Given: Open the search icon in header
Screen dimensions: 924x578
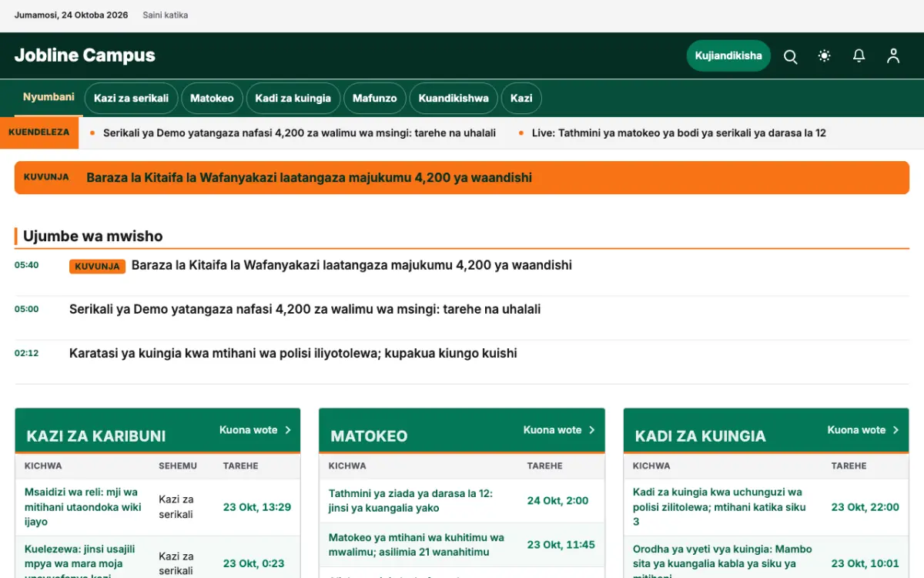Looking at the screenshot, I should [x=790, y=56].
